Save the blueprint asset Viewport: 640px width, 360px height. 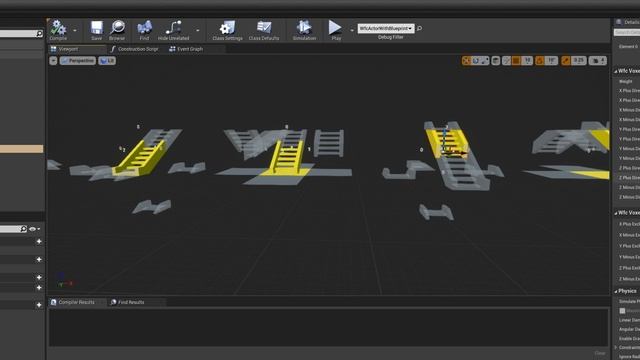coord(97,30)
